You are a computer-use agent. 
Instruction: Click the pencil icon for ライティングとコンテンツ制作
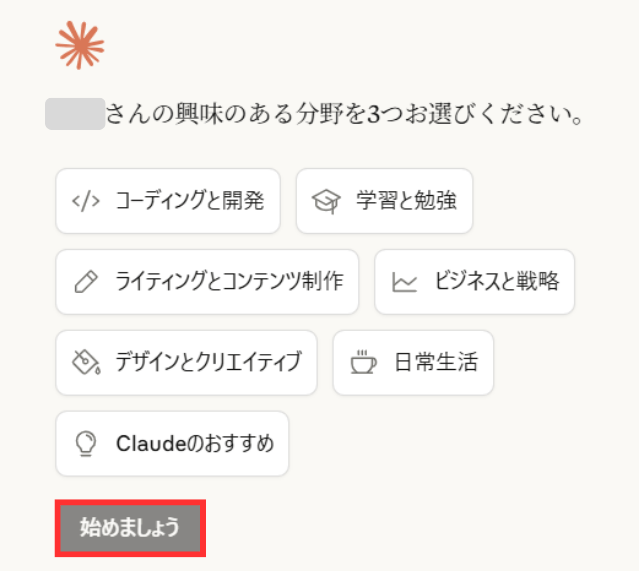click(86, 282)
